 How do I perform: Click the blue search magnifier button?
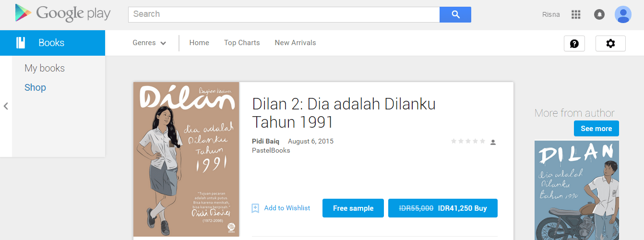pos(455,14)
